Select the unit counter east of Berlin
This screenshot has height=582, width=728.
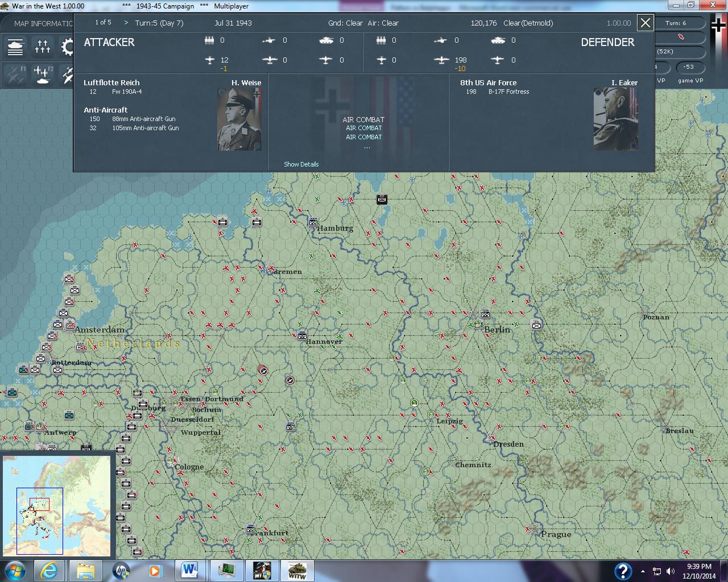[536, 325]
